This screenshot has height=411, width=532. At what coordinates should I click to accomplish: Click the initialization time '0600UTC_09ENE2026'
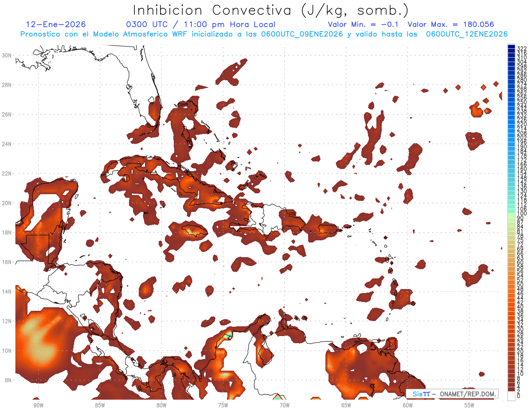(302, 34)
